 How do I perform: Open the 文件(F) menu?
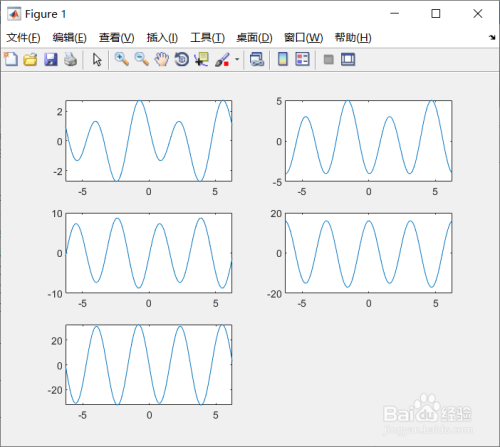point(23,38)
